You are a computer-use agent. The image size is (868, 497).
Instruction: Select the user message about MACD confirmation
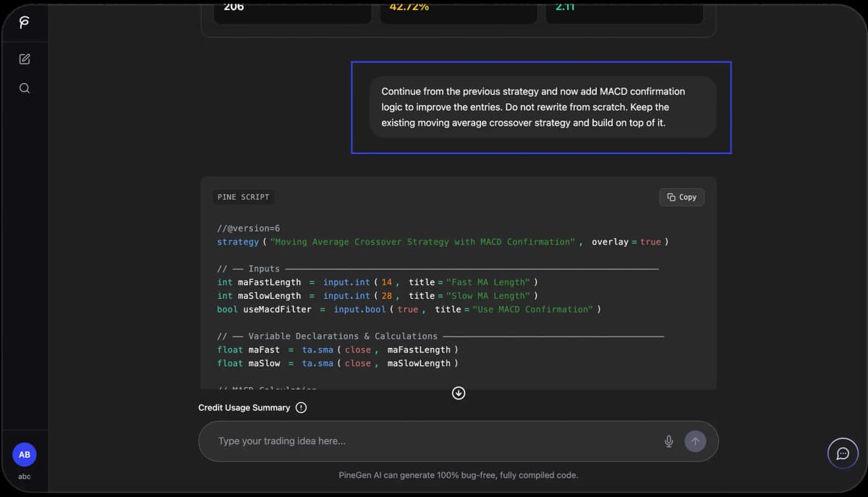[x=542, y=107]
